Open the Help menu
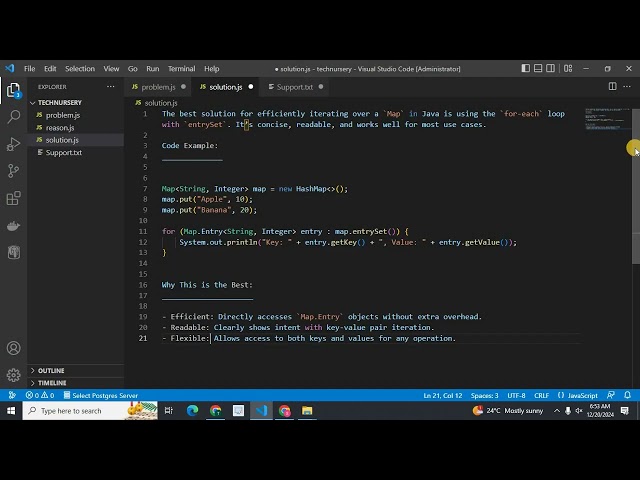This screenshot has width=640, height=480. coord(211,69)
